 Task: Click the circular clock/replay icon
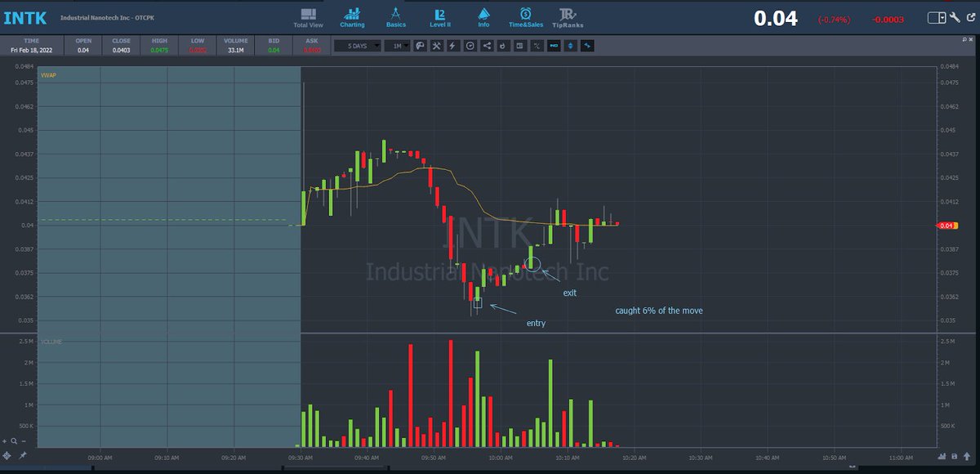pyautogui.click(x=470, y=46)
